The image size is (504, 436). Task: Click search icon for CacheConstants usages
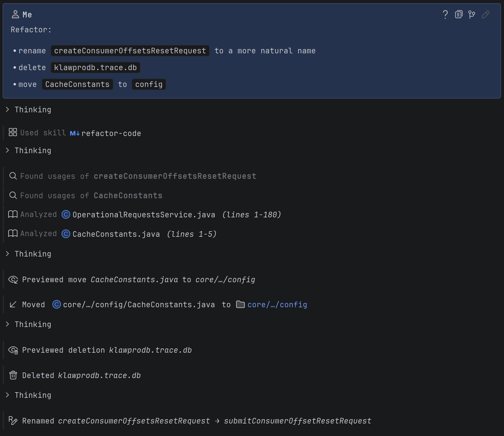click(13, 195)
